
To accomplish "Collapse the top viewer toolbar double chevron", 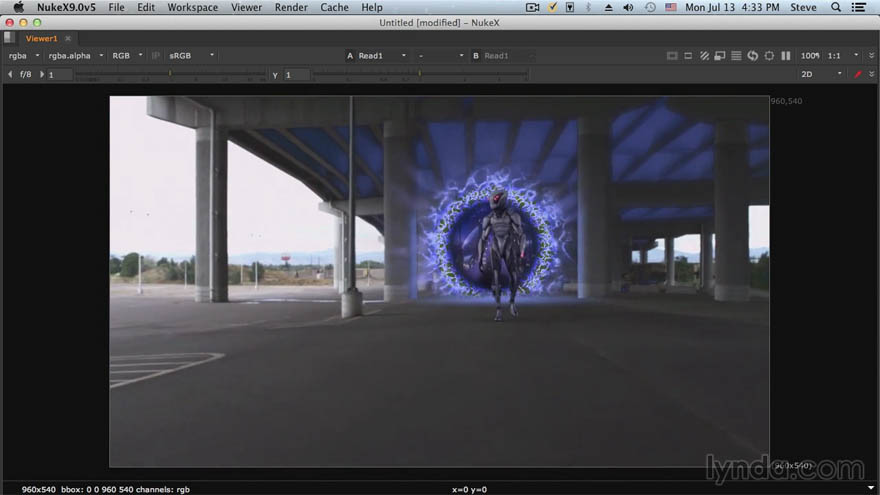I will [871, 56].
